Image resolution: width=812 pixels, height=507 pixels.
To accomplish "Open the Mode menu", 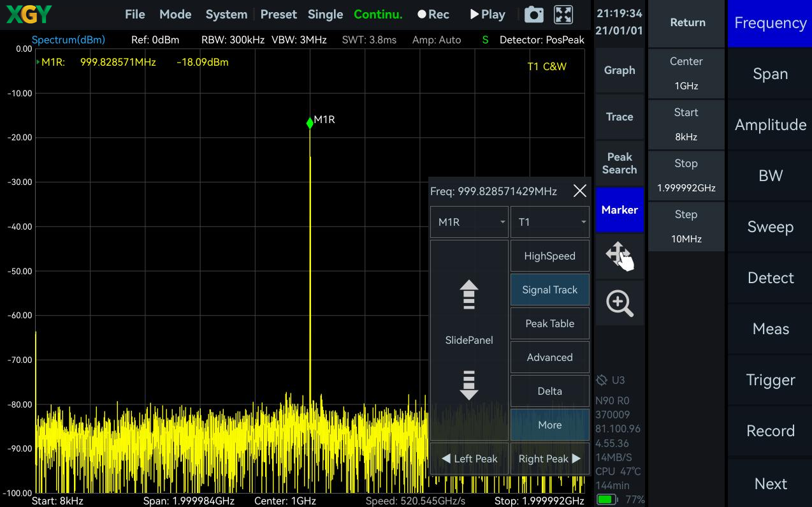I will pyautogui.click(x=175, y=15).
